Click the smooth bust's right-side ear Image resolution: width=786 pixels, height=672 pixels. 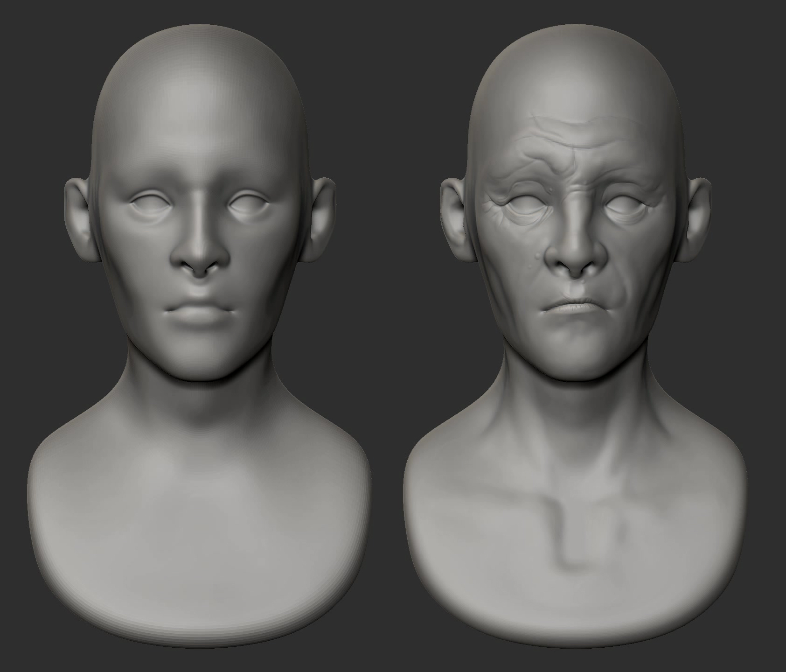(x=322, y=218)
